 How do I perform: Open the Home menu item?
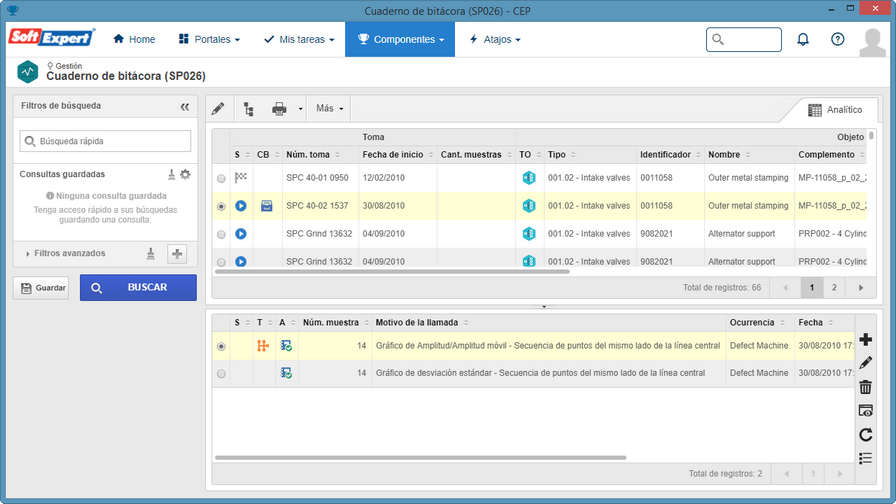(x=134, y=39)
